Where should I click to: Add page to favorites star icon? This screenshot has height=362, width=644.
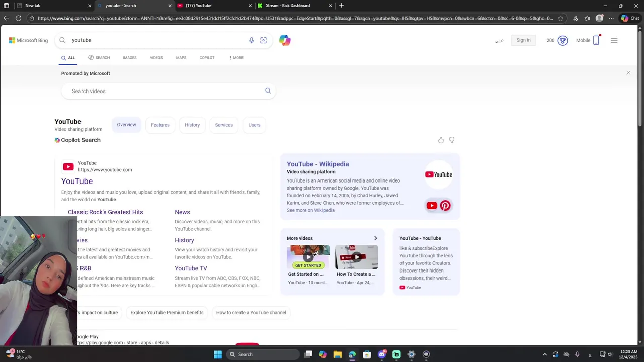560,18
